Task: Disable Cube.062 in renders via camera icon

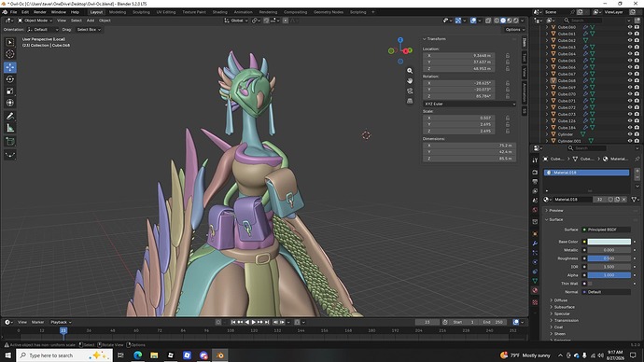Action: coord(637,41)
